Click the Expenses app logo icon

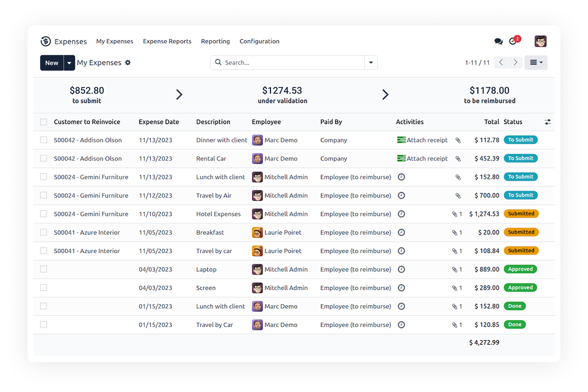[x=46, y=41]
